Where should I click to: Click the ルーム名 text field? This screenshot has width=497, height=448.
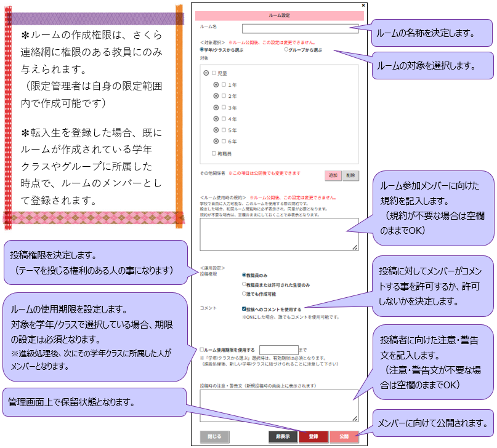click(299, 28)
